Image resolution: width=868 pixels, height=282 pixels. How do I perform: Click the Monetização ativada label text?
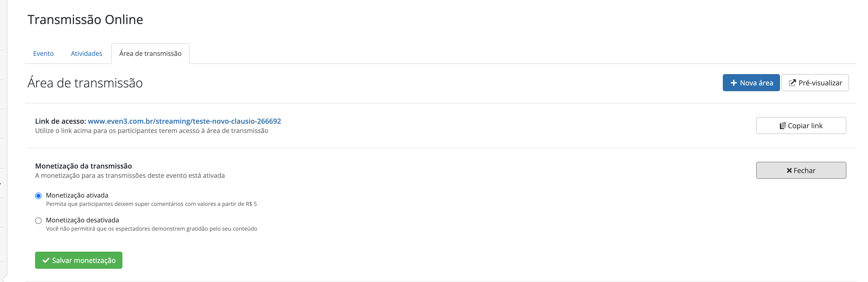[x=77, y=195]
